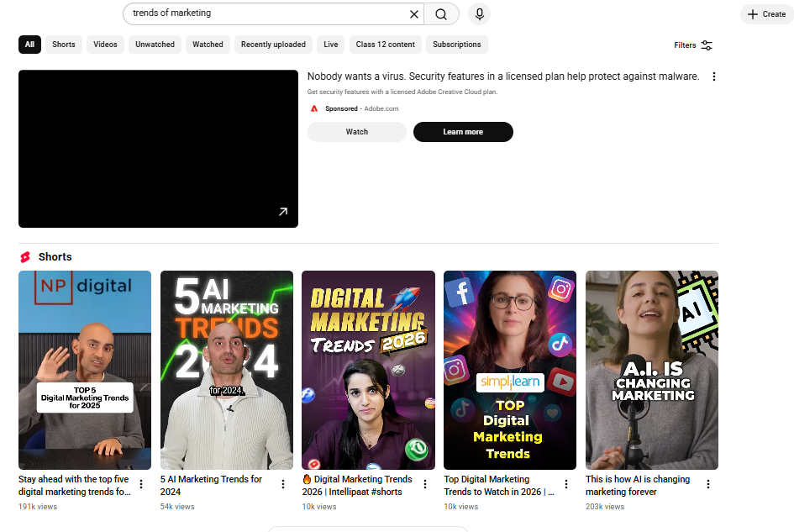The image size is (794, 532).
Task: Click title '5 AI Marketing Trends for 2024'
Action: click(x=211, y=486)
